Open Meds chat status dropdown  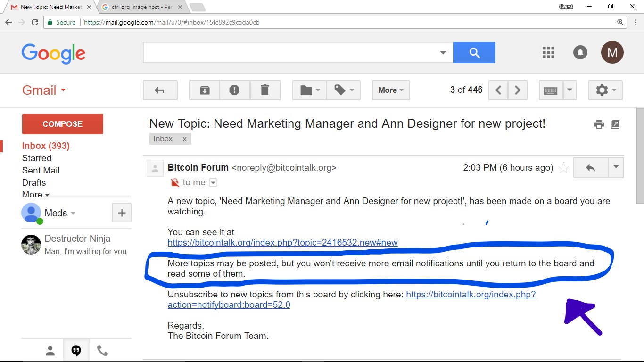[60, 213]
